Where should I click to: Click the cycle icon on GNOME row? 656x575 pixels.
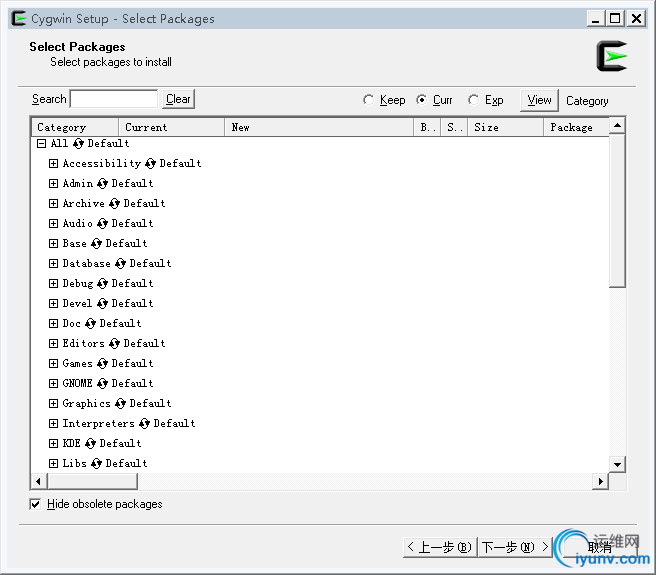coord(102,384)
